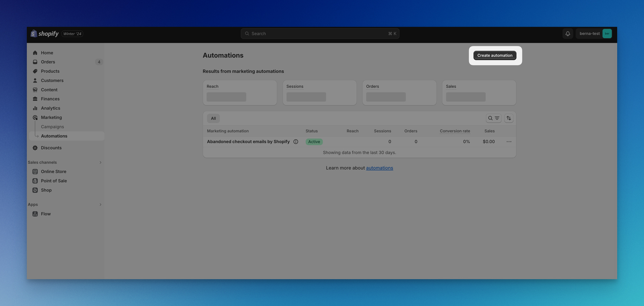Open the three-dot row actions menu

[509, 142]
